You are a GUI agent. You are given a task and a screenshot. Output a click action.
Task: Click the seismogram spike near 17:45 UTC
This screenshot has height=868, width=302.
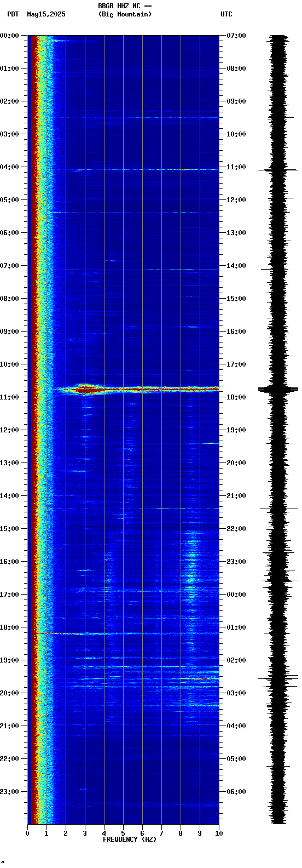pos(278,389)
